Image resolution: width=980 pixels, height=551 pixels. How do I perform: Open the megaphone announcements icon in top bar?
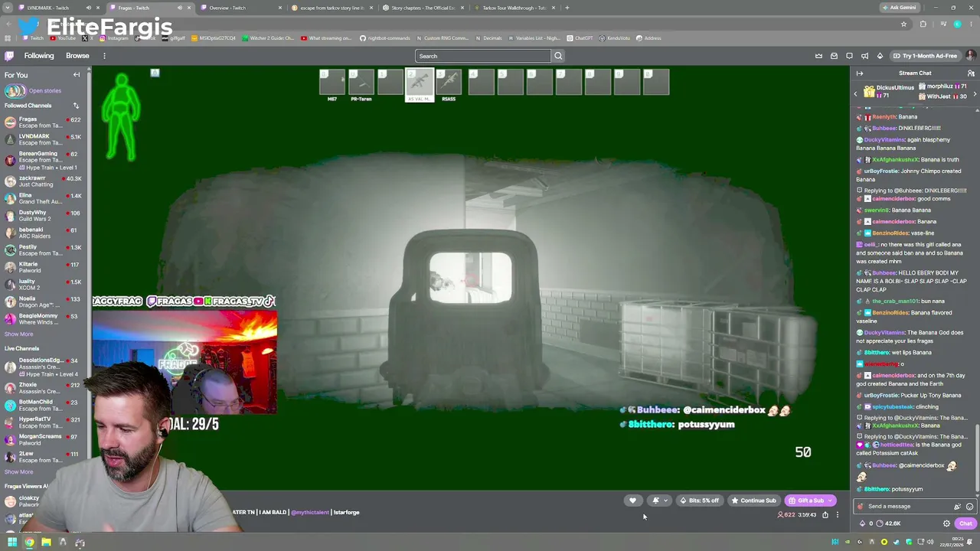(x=864, y=56)
